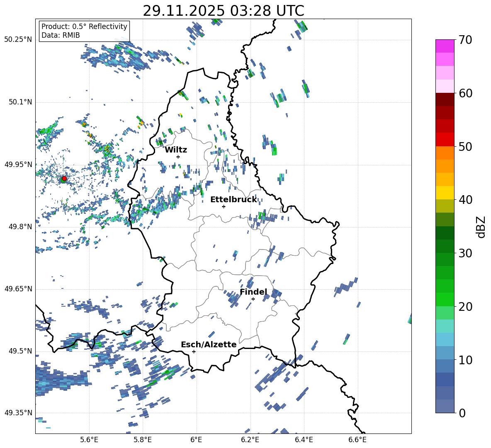The image size is (491, 448).
Task: Click the 60 value on colorbar
Action: click(x=465, y=93)
